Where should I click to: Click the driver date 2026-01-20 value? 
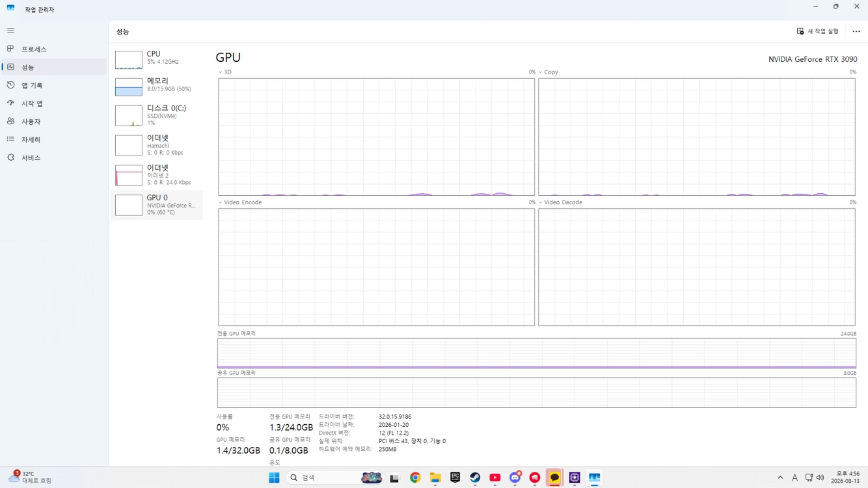(x=394, y=425)
